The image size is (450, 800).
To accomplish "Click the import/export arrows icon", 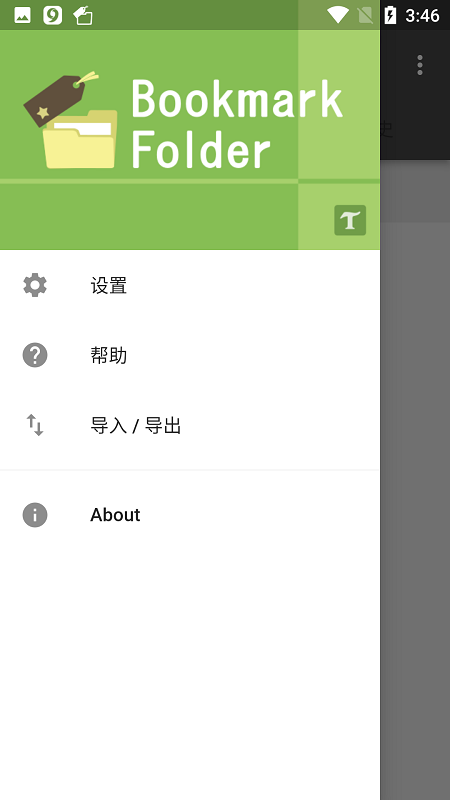I will click(35, 425).
